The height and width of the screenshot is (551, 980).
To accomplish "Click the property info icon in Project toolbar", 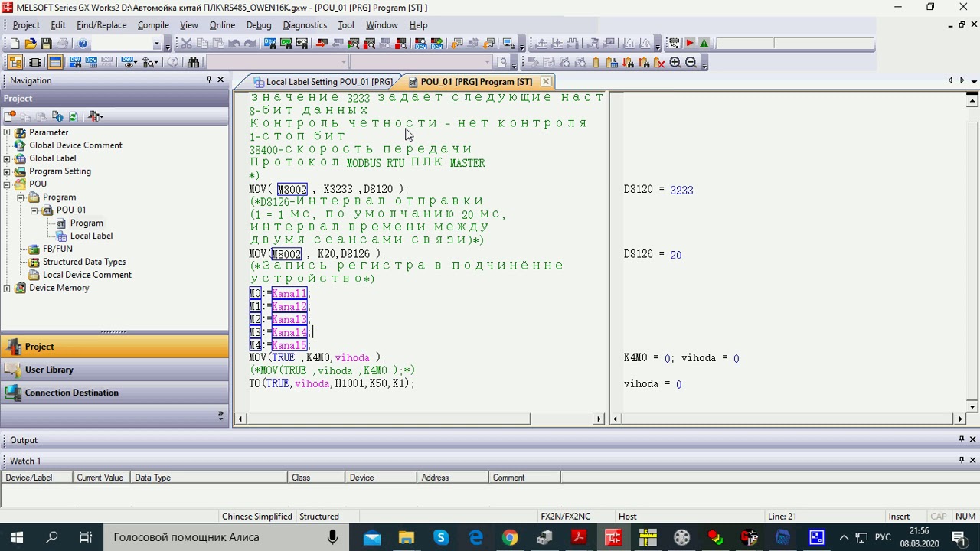I will click(x=57, y=116).
